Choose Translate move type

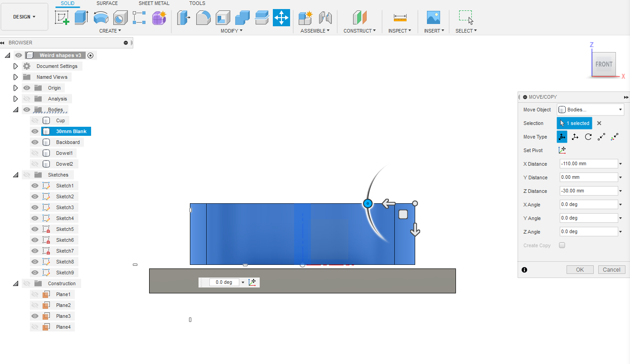click(575, 137)
